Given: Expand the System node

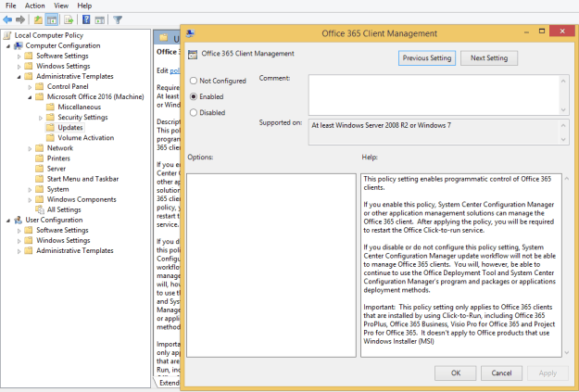Looking at the screenshot, I should [x=30, y=190].
